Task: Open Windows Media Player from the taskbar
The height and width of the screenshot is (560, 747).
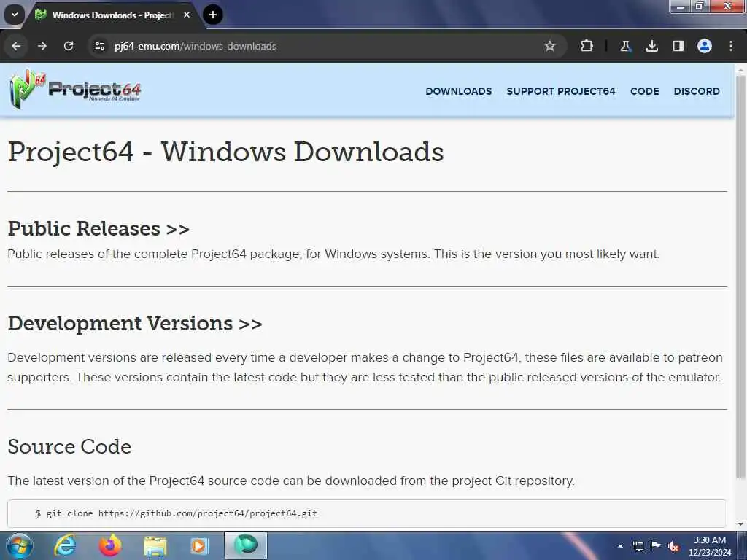Action: pyautogui.click(x=199, y=545)
